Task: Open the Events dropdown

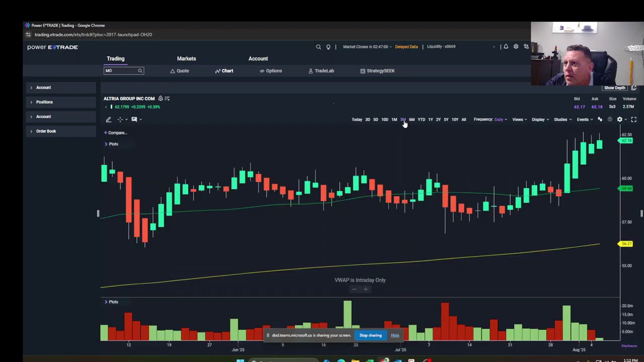Action: coord(585,120)
